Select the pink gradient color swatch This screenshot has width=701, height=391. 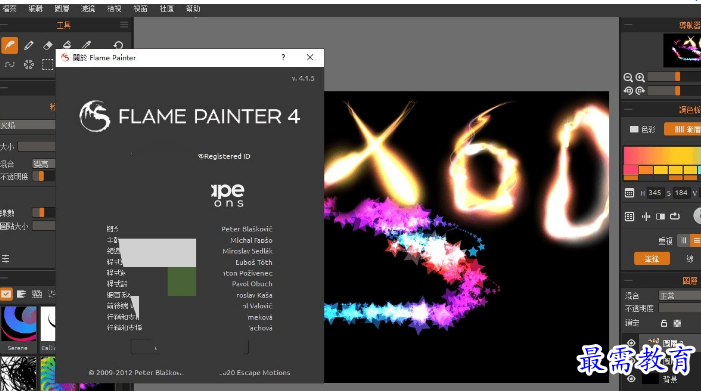click(x=630, y=170)
